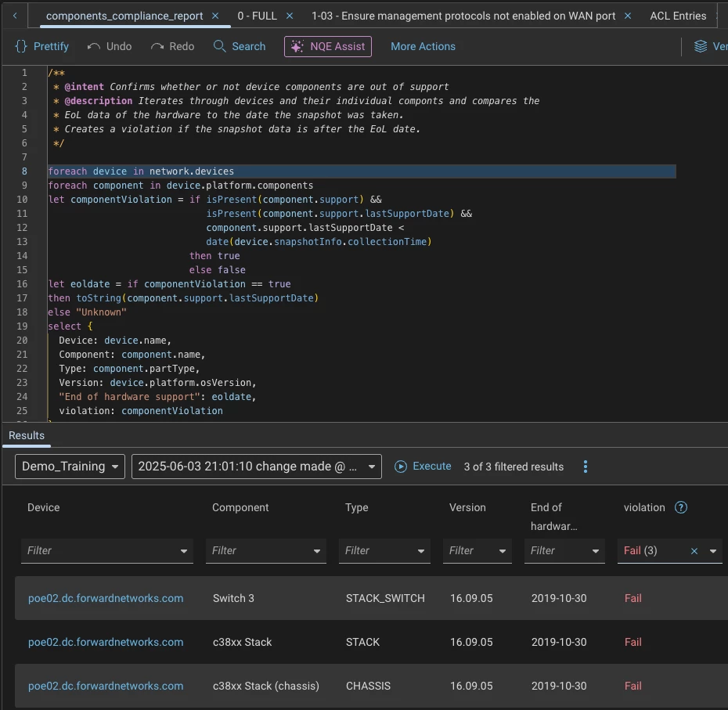
Task: Click the Undo button
Action: pos(110,46)
